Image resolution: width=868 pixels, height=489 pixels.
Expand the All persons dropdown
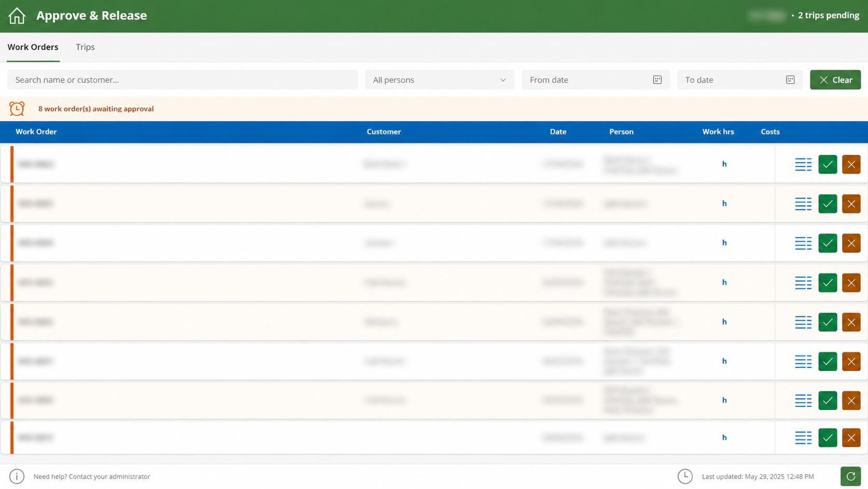click(439, 80)
